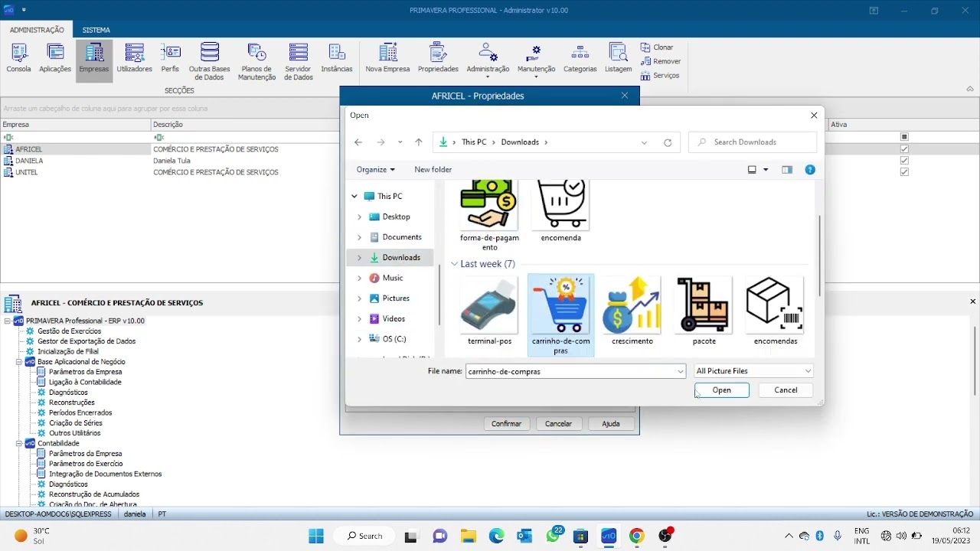Toggle Ativa checkbox for AFRICEL row
The width and height of the screenshot is (980, 551).
(904, 149)
